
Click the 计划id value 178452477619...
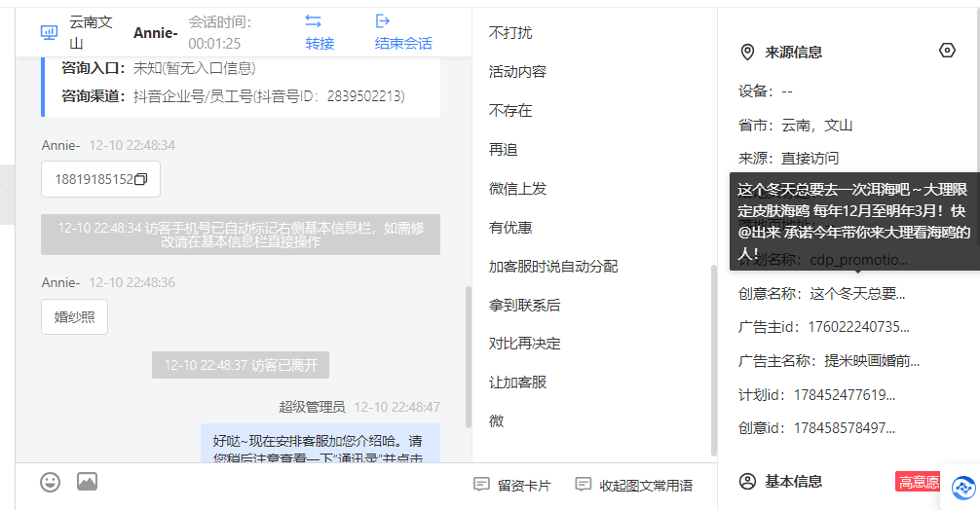[x=845, y=394]
